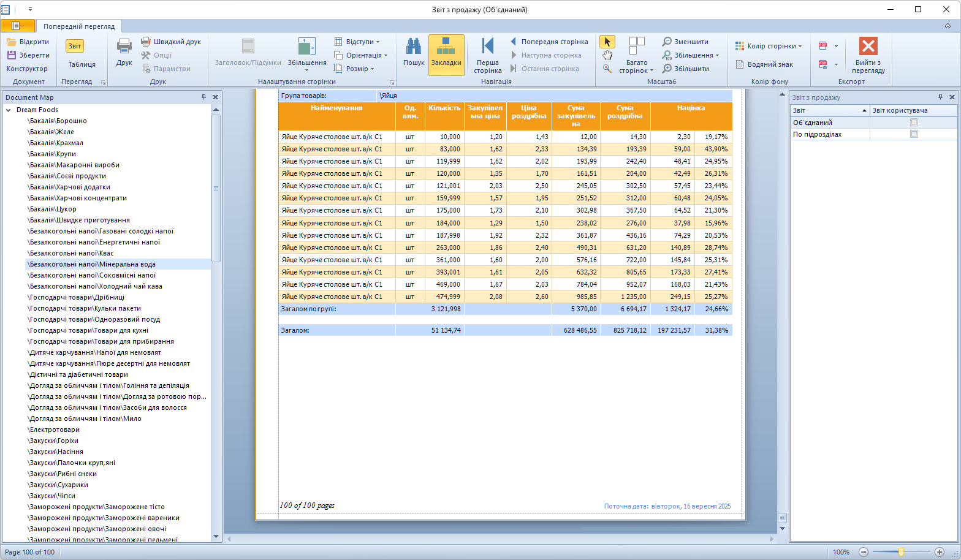Screen dimensions: 961x560
Task: Open Збільшення page scale option
Action: click(307, 54)
